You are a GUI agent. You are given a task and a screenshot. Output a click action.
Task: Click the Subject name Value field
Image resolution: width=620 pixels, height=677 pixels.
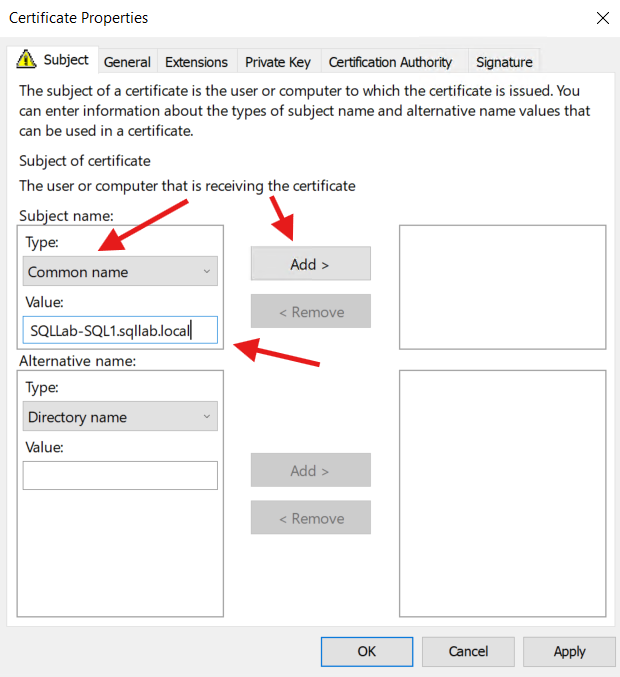click(x=120, y=330)
